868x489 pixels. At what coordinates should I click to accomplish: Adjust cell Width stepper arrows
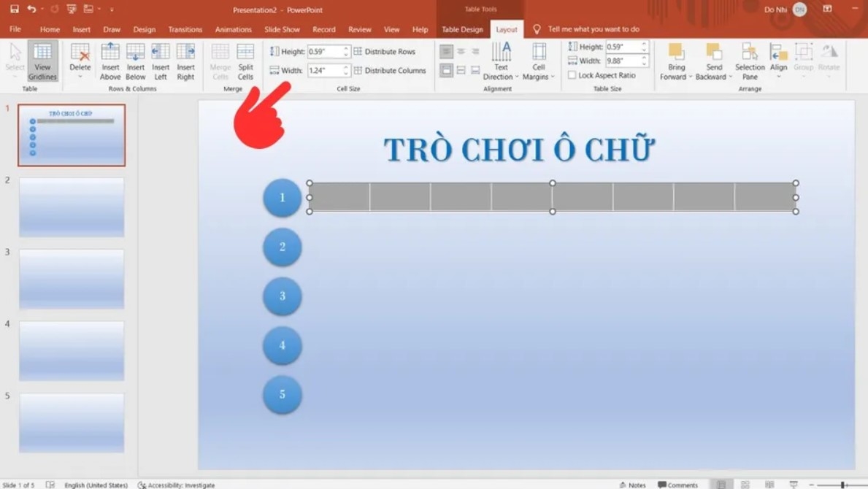coord(346,70)
